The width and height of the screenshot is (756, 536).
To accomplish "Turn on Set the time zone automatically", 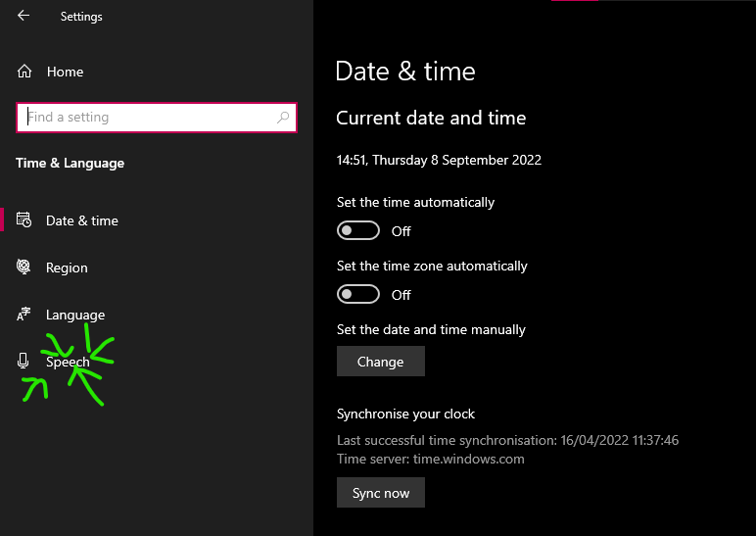I will [x=358, y=295].
